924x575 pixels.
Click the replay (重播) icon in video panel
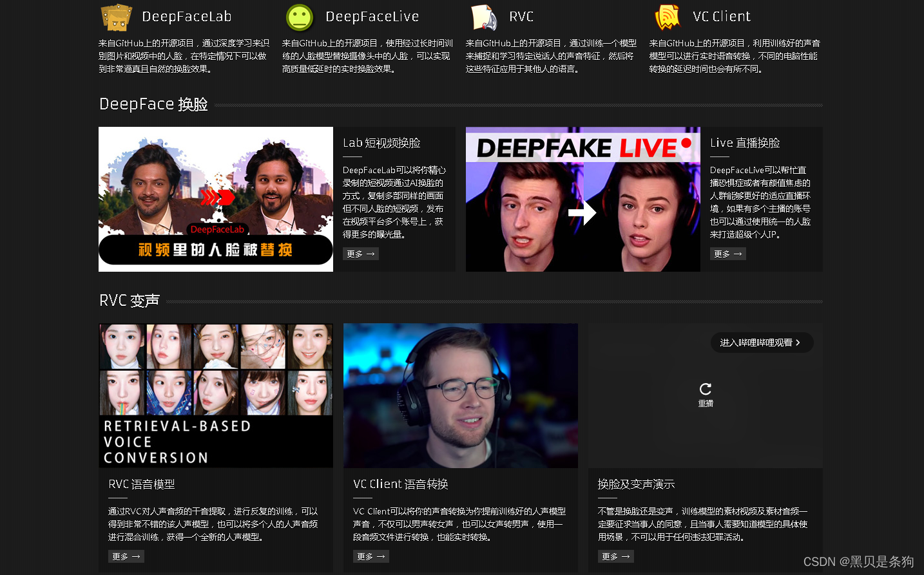(706, 389)
